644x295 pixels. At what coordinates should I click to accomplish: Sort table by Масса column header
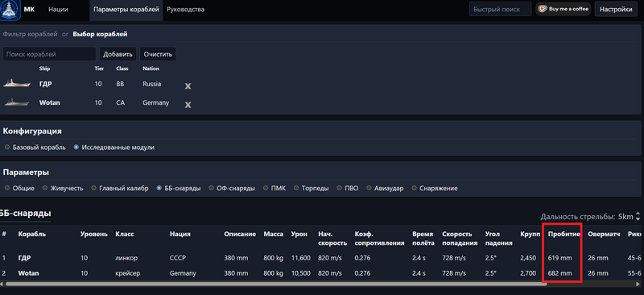point(274,234)
